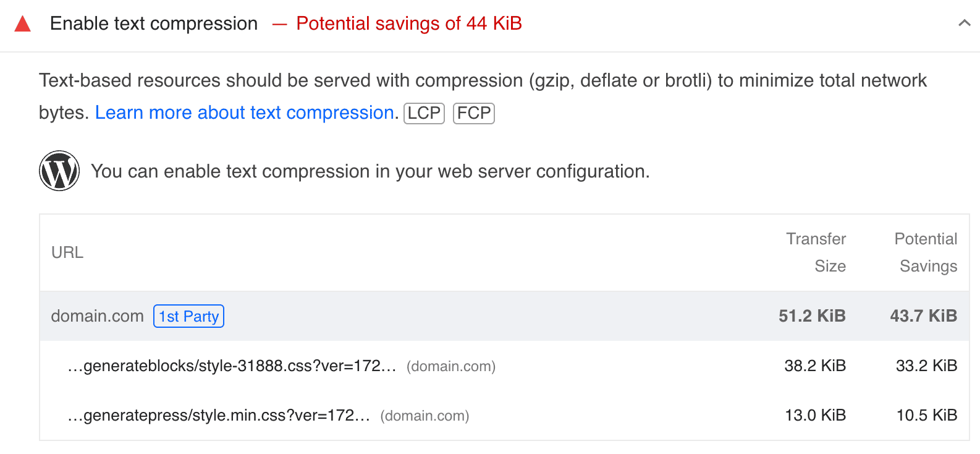The image size is (980, 454).
Task: Collapse the Enable text compression audit
Action: point(964,24)
